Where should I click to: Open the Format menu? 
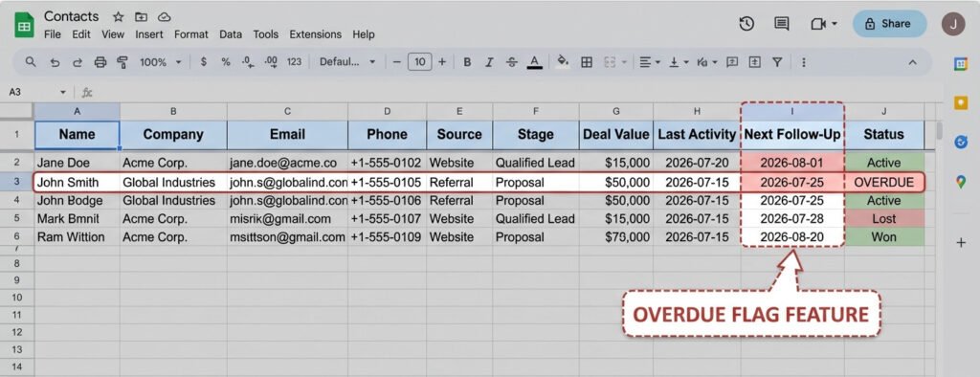191,34
